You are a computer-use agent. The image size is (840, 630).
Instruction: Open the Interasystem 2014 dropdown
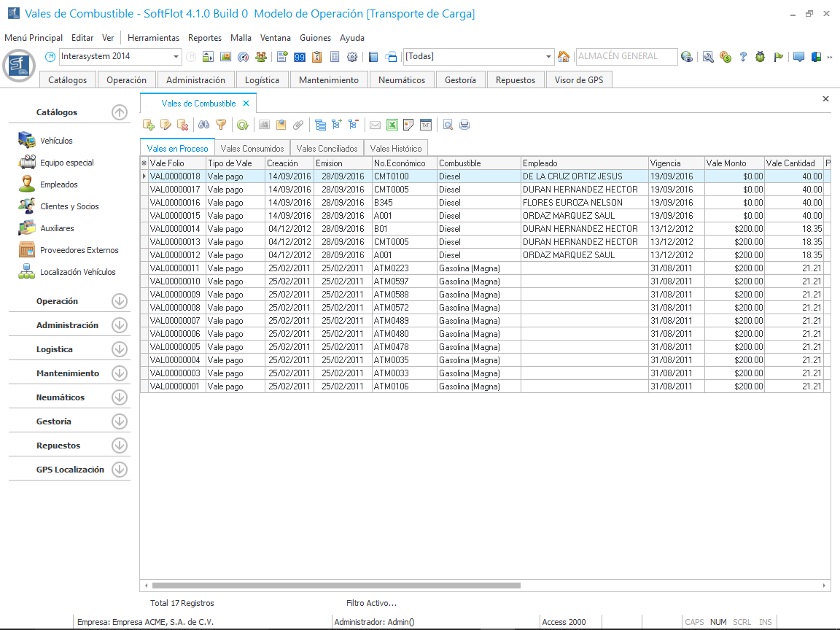pyautogui.click(x=176, y=57)
